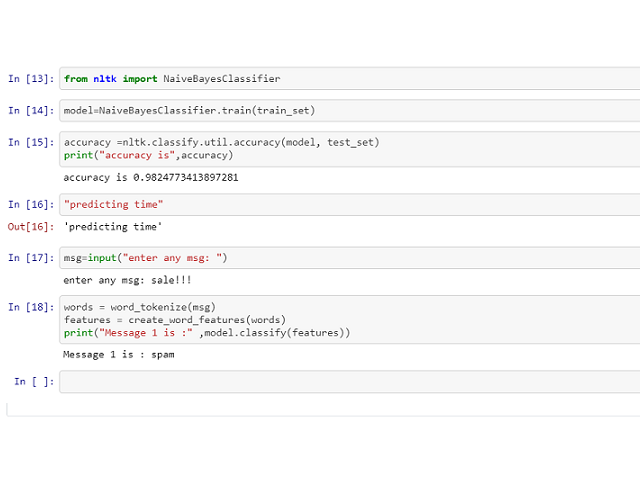Viewport: 640px width, 480px height.
Task: Click the "Message 1 is : spam" output
Action: pyautogui.click(x=119, y=355)
